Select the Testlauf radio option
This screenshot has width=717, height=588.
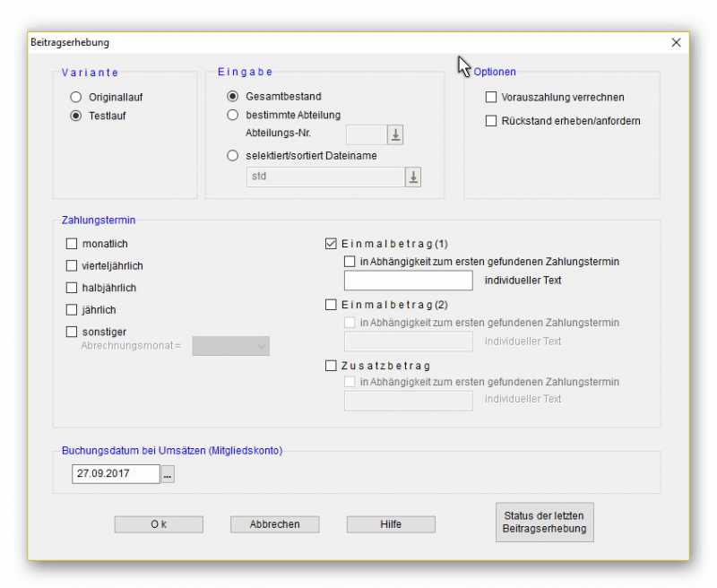76,116
